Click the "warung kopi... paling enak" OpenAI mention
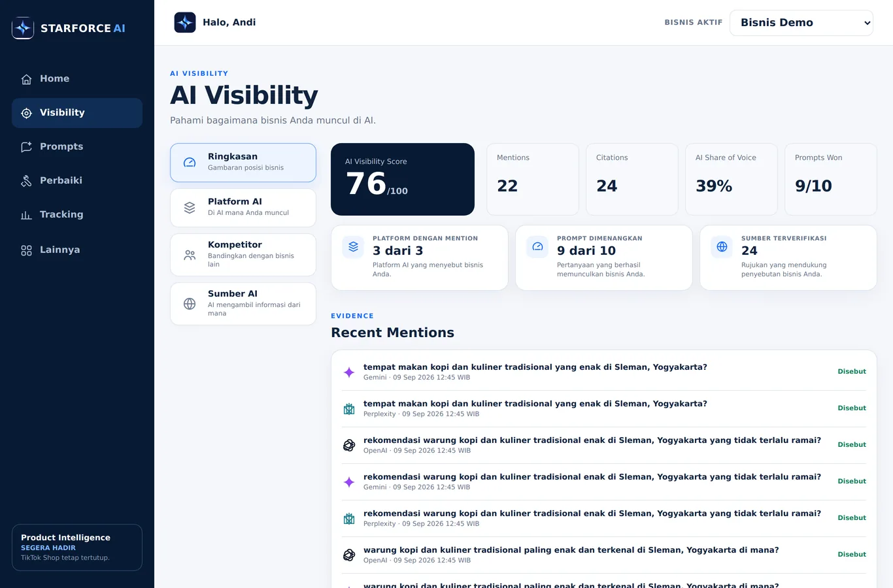Viewport: 893px width, 588px height. point(604,555)
